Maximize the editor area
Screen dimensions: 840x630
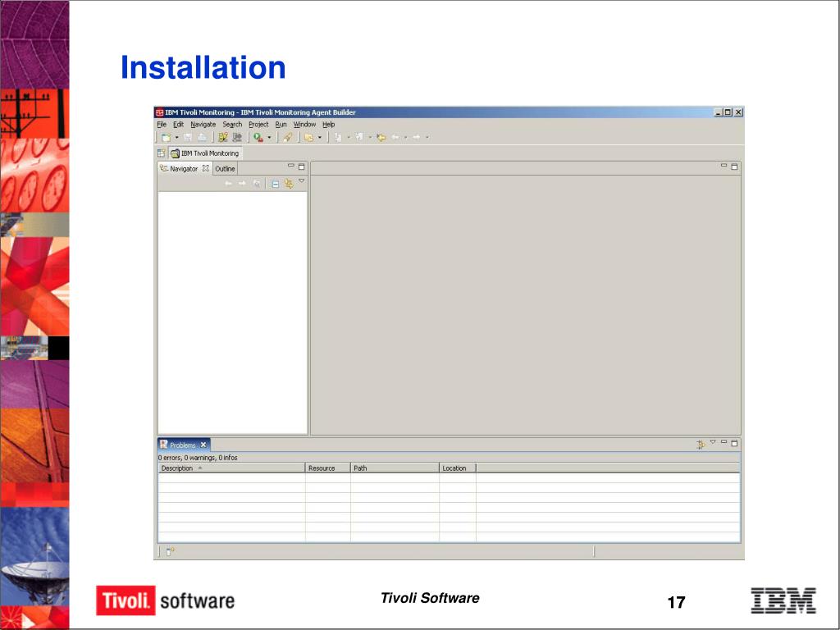pyautogui.click(x=734, y=167)
